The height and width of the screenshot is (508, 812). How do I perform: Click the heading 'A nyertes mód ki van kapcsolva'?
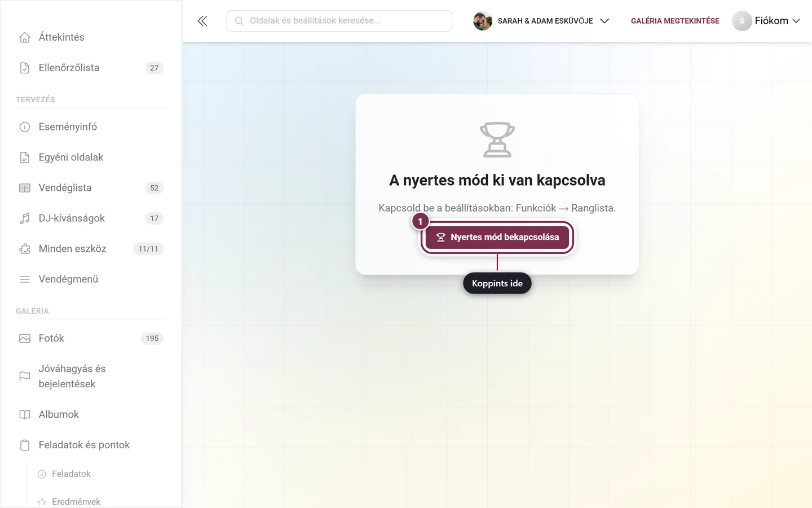(497, 180)
